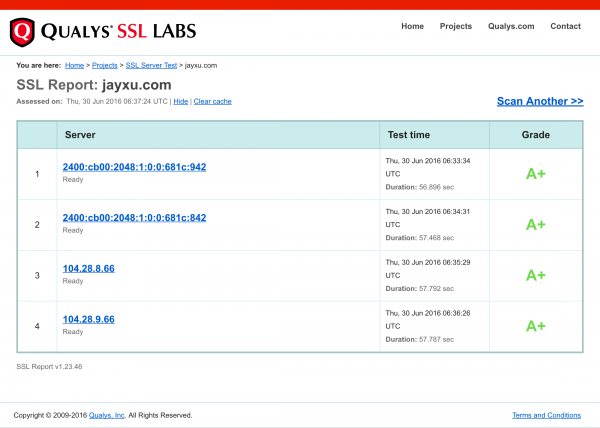Click the Clear cache link

click(212, 101)
